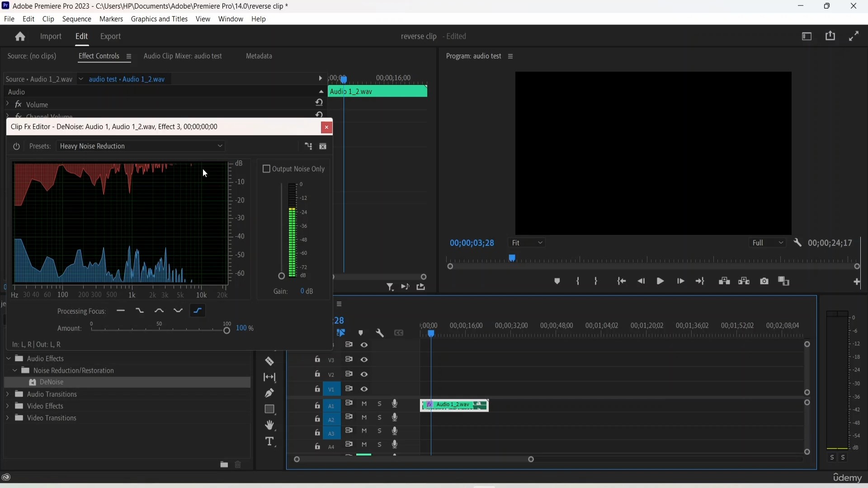Switch to the Export workspace tab
This screenshot has width=868, height=488.
tap(111, 37)
